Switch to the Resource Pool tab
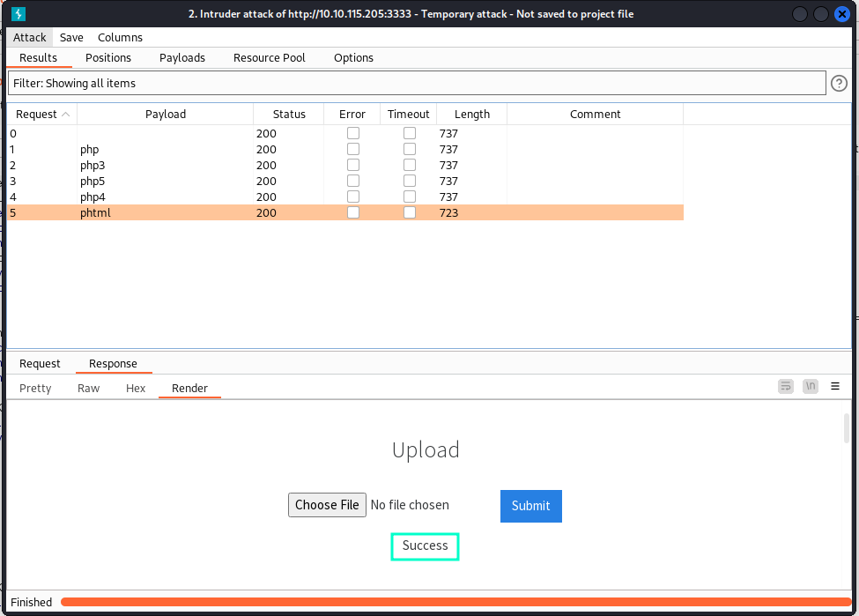 269,57
